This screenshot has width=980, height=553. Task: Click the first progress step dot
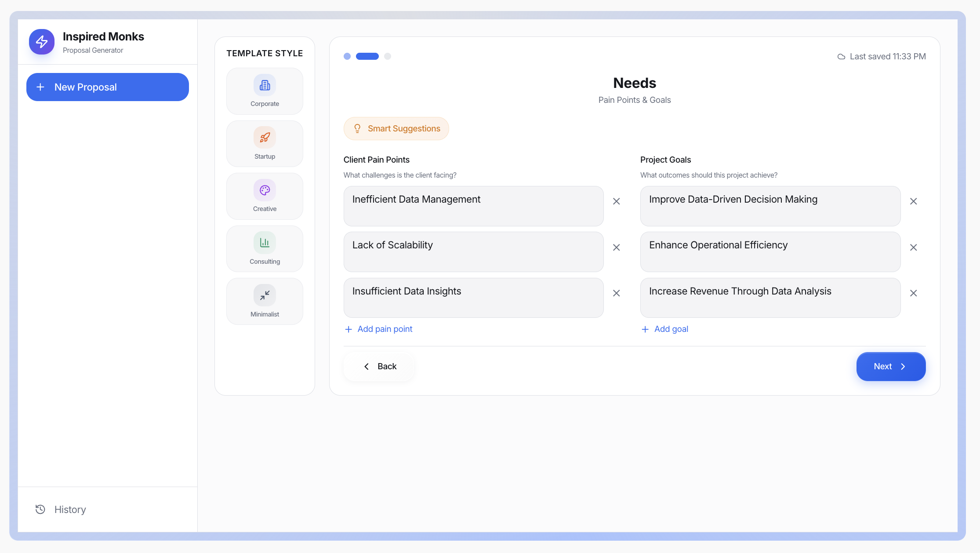click(x=347, y=56)
